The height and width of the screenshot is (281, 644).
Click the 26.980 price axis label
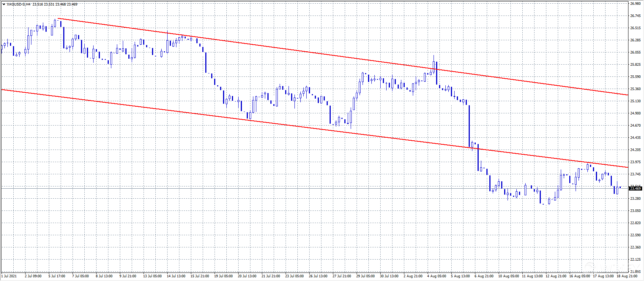[635, 4]
